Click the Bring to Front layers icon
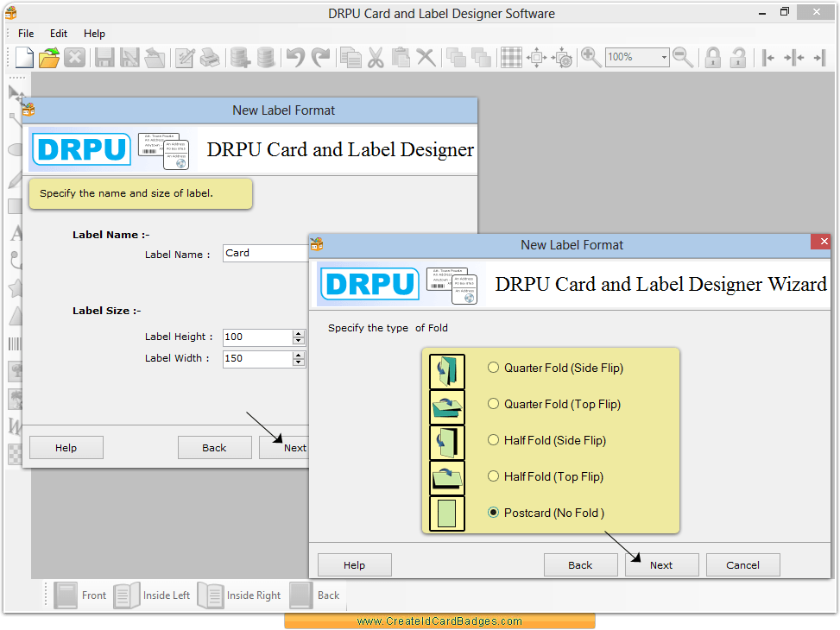 pyautogui.click(x=456, y=57)
